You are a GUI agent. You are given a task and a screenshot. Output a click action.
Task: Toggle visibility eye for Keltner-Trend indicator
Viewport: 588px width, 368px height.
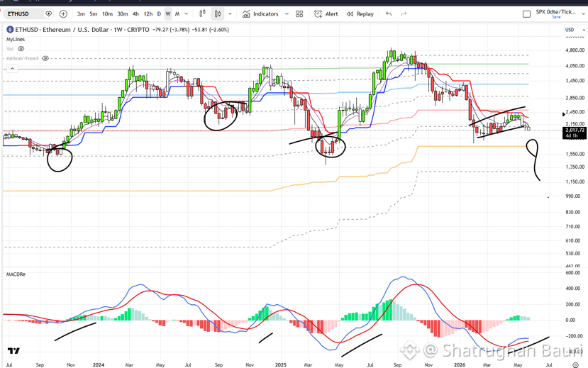[x=45, y=58]
